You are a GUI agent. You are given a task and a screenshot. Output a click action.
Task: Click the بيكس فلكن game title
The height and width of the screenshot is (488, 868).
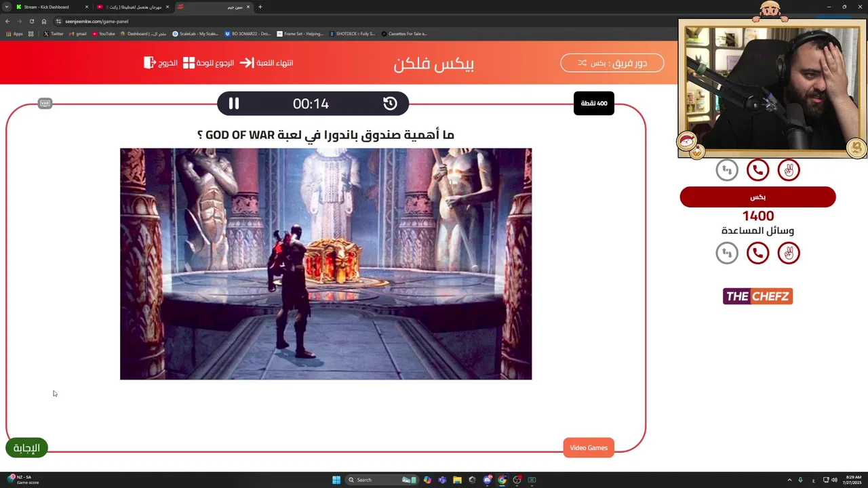pos(434,64)
